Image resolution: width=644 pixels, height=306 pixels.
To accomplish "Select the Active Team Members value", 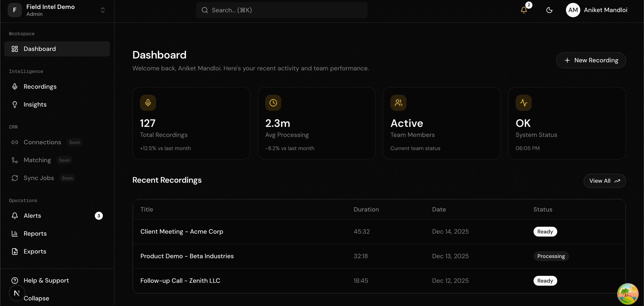I will 407,123.
